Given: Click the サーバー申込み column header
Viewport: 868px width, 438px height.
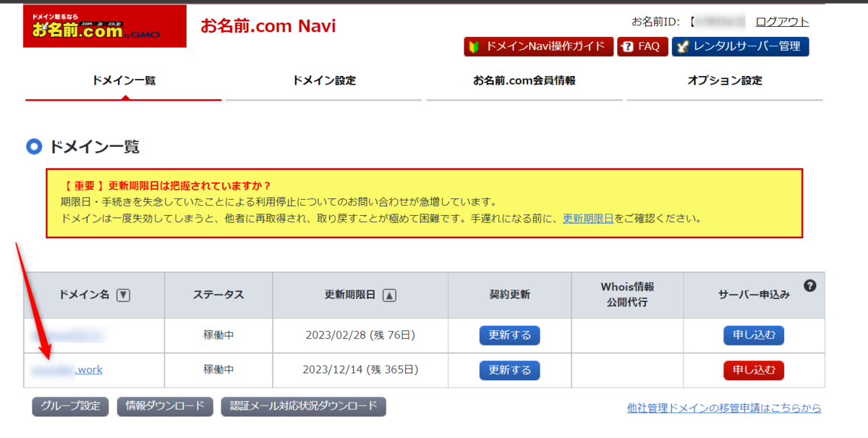Looking at the screenshot, I should tap(754, 295).
